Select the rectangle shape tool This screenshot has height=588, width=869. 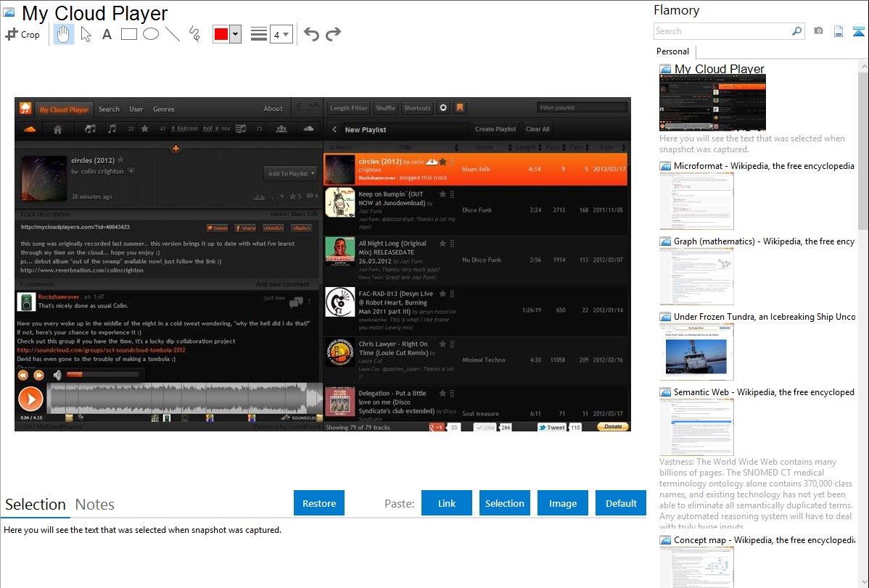128,34
